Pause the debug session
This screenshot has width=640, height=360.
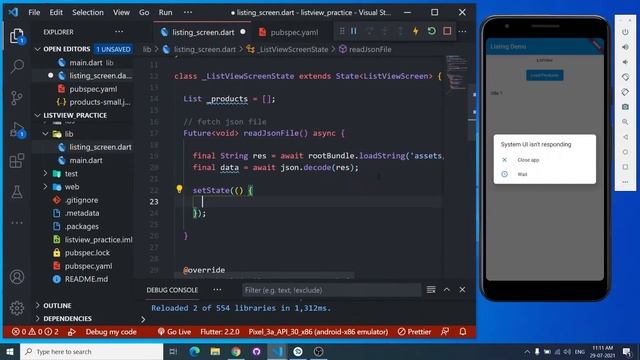354,31
